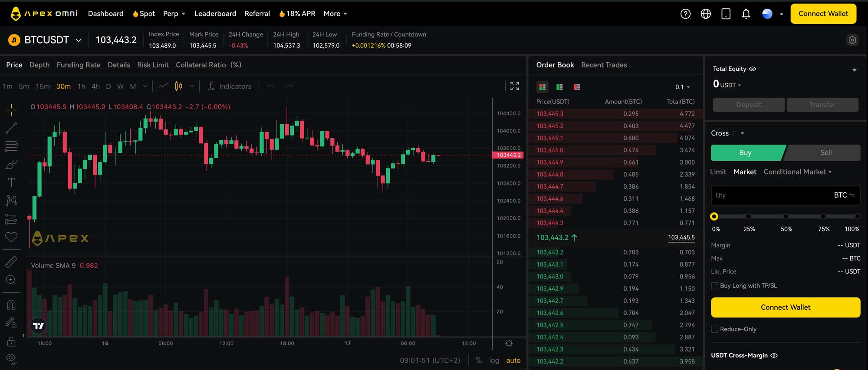
Task: Toggle Total Equity visibility eye
Action: [753, 69]
